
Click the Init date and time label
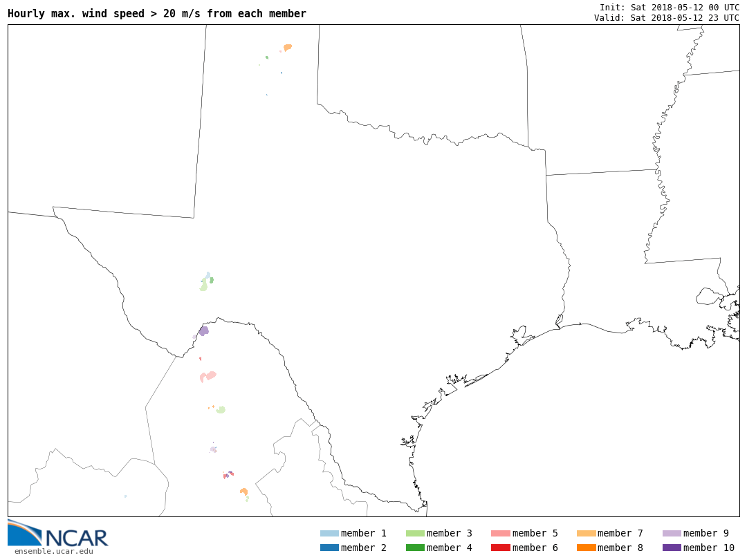pos(670,8)
